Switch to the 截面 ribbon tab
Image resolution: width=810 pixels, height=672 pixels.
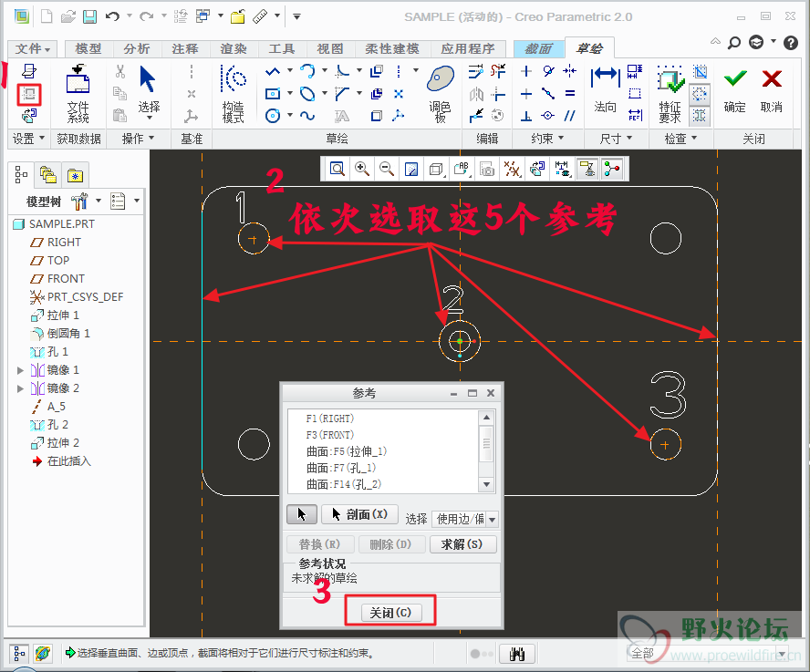(x=538, y=49)
